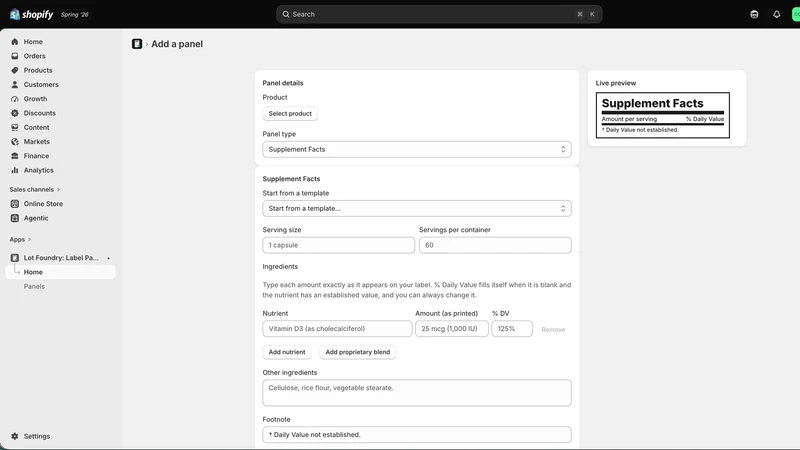Image resolution: width=800 pixels, height=450 pixels.
Task: Click the Footnote field
Action: pos(417,435)
